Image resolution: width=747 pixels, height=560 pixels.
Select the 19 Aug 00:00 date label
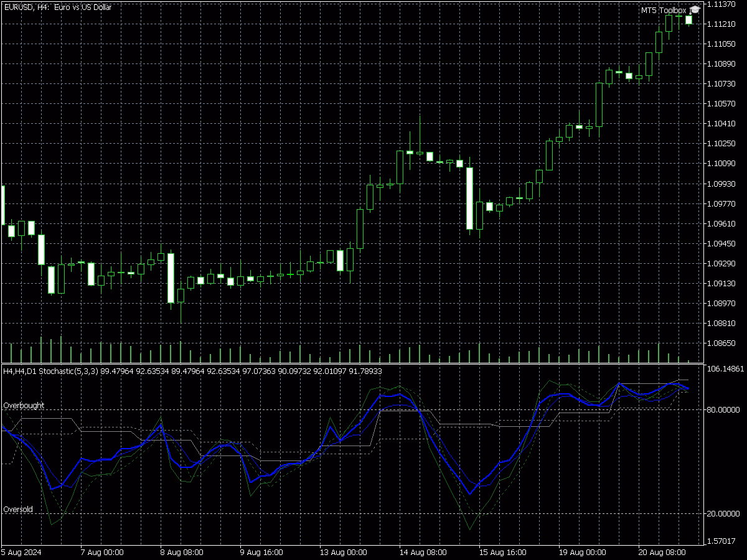pos(584,552)
